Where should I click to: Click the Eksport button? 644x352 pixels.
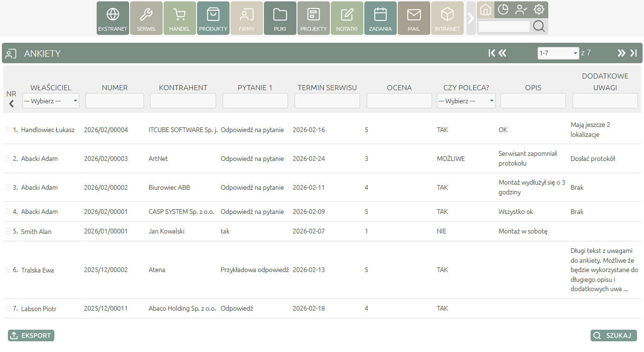[x=31, y=336]
